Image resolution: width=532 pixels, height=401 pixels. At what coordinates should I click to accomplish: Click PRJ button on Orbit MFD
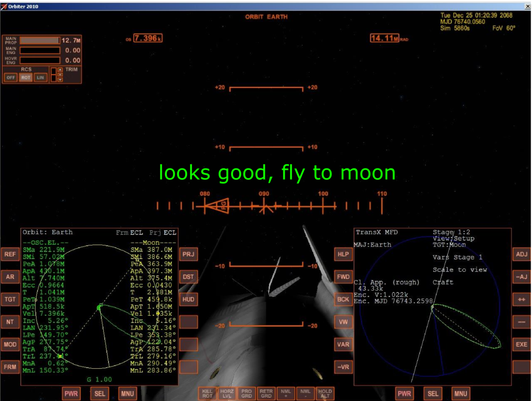[188, 254]
